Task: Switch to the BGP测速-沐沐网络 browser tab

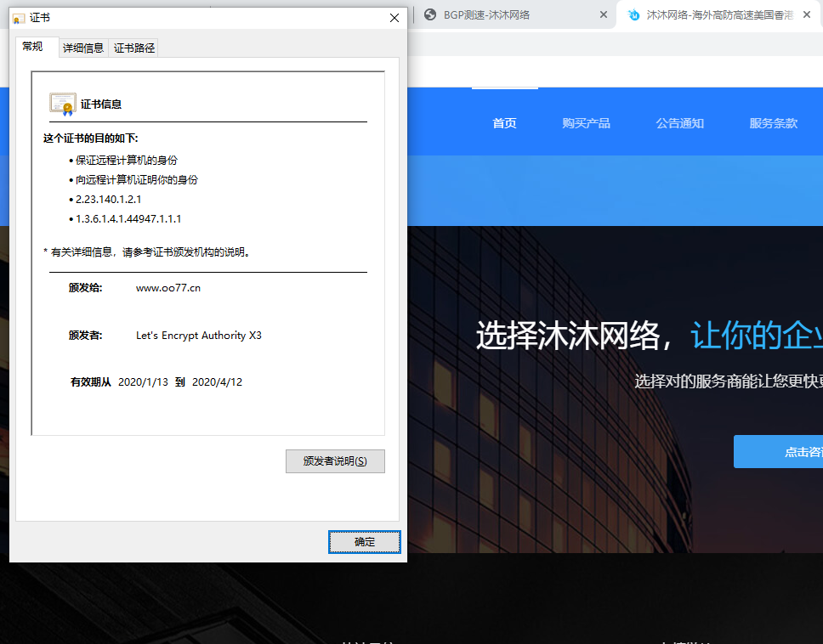Action: click(x=510, y=14)
